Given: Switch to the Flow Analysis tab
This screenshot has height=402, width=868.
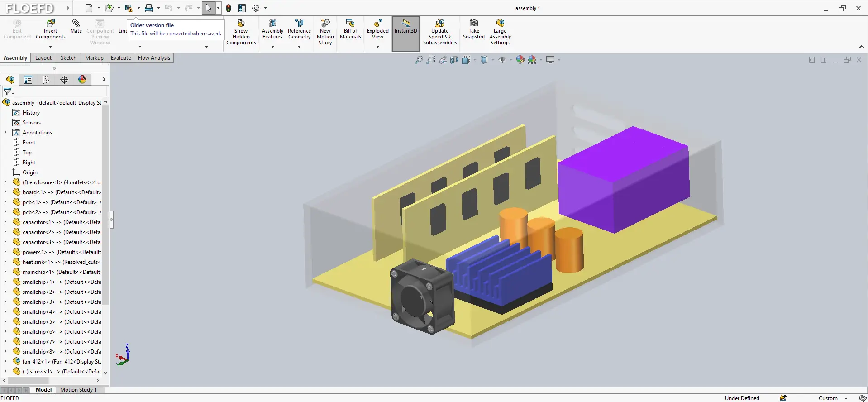Looking at the screenshot, I should tap(154, 58).
